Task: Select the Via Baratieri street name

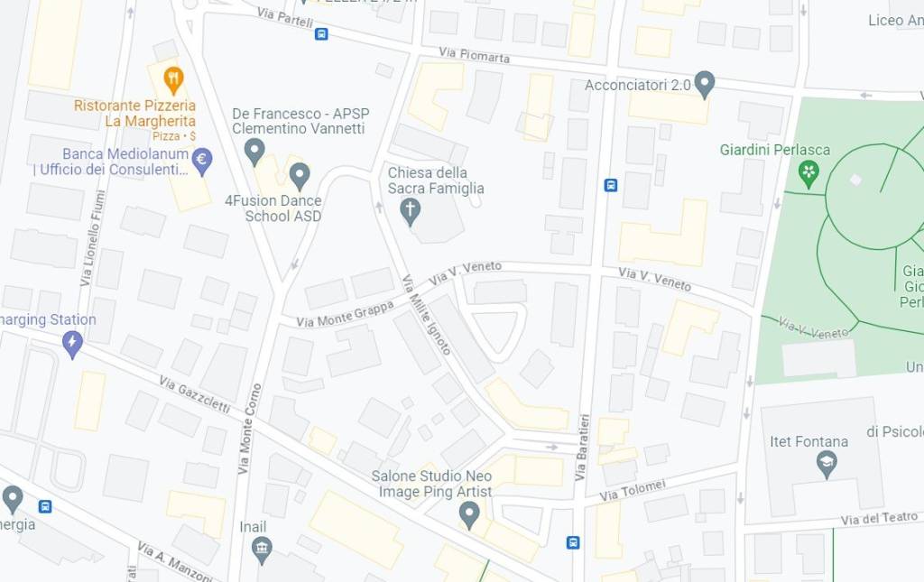Action: (582, 448)
